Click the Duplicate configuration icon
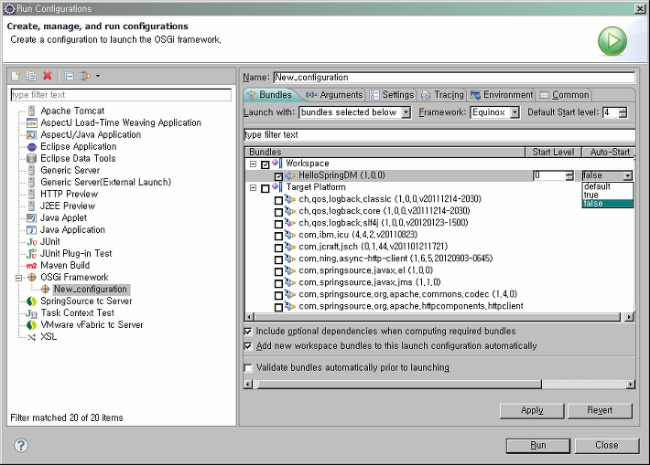Viewport: 650px width, 465px height. pos(32,76)
